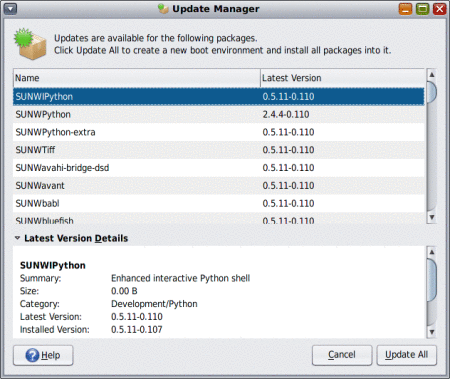This screenshot has height=379, width=450.
Task: Select the SUNWPython package row
Action: [x=219, y=114]
